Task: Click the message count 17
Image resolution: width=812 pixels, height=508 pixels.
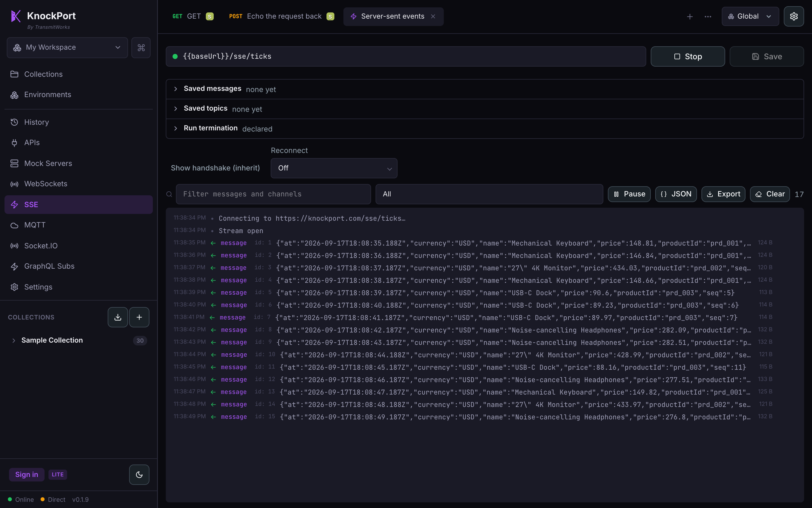Action: point(799,194)
